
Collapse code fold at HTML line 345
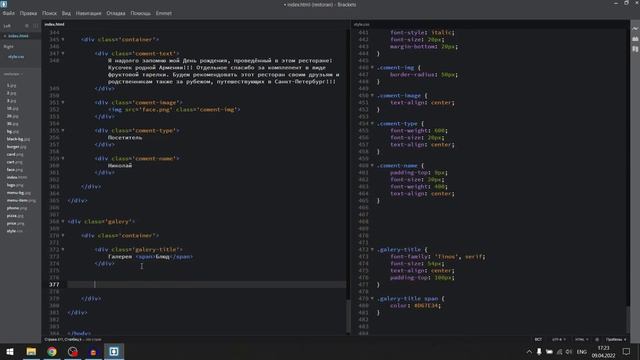click(x=63, y=40)
